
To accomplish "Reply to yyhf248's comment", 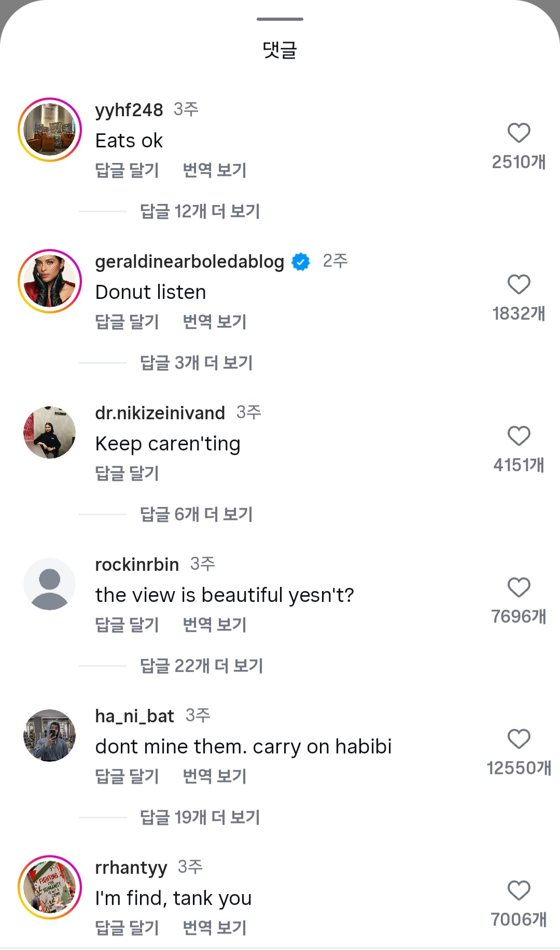I will (x=127, y=170).
